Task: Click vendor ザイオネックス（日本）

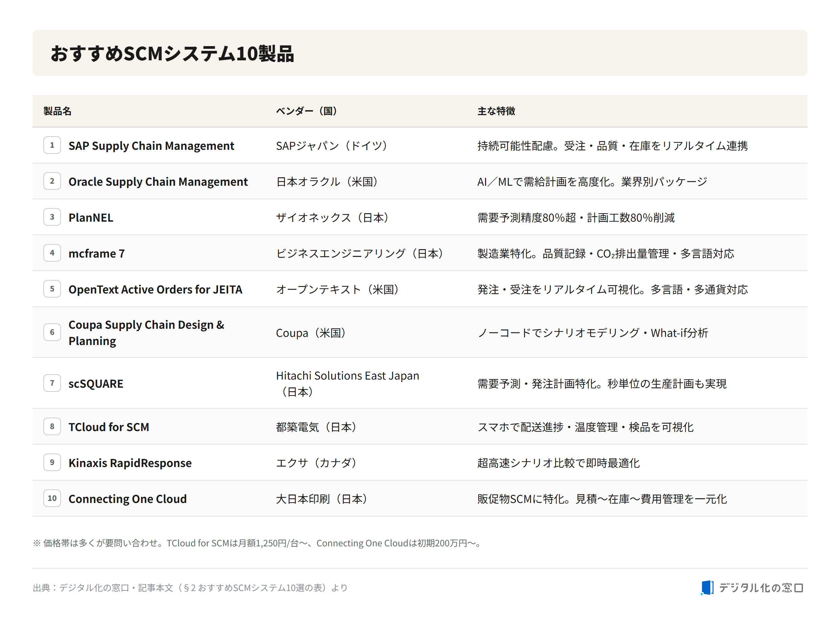Action: (333, 218)
